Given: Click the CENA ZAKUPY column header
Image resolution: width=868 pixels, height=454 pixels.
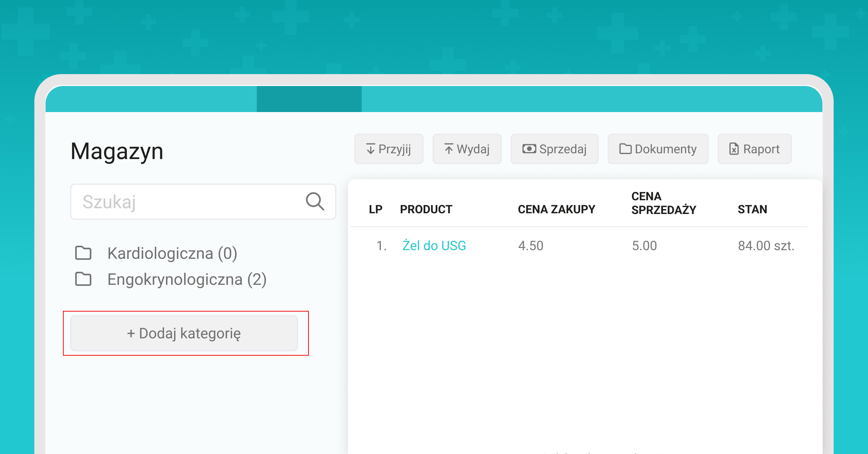Looking at the screenshot, I should (556, 209).
